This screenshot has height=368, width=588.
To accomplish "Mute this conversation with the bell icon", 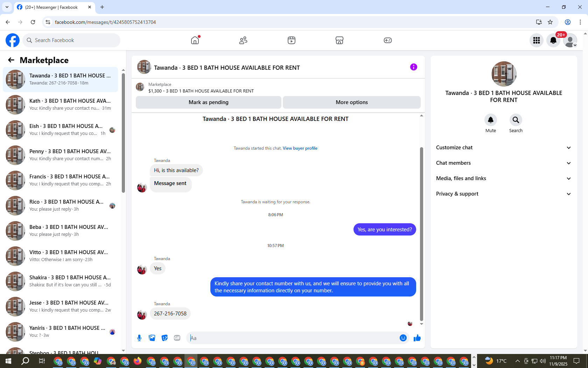I will [x=491, y=120].
